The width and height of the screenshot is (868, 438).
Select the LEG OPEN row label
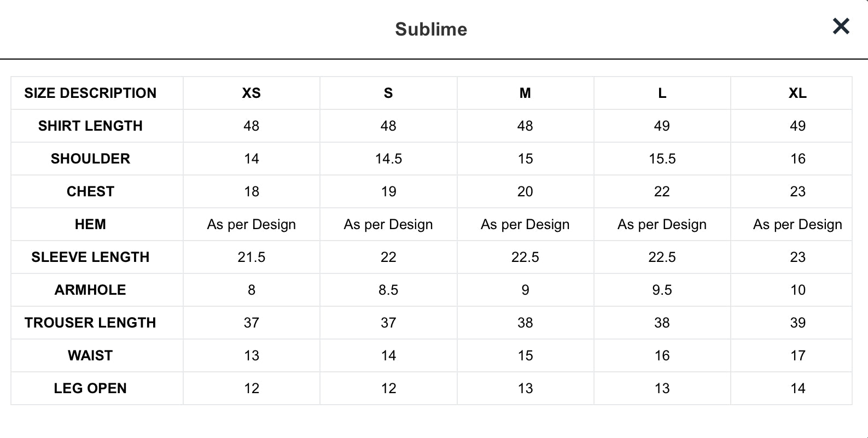pyautogui.click(x=90, y=388)
